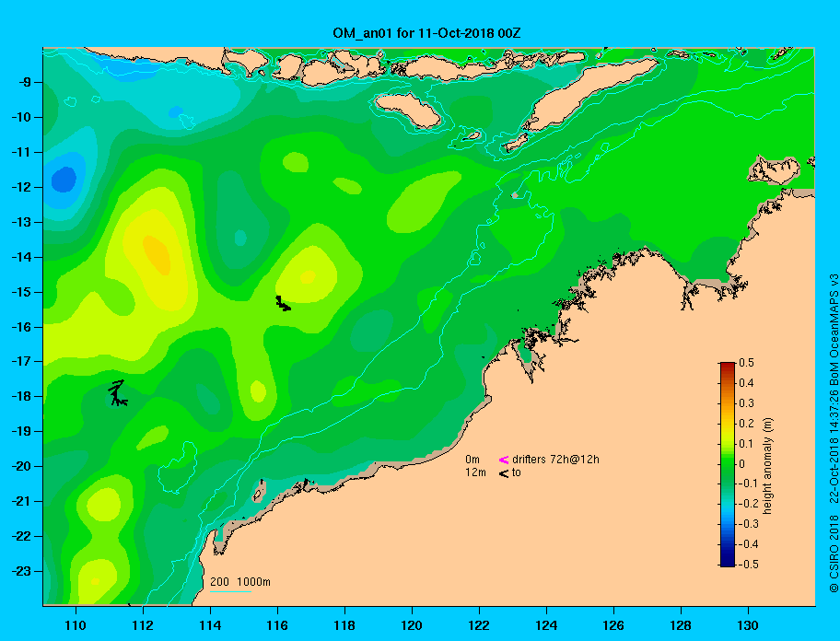Screen dimensions: 840x641
Task: Click the latitude label -15
Action: [x=21, y=292]
